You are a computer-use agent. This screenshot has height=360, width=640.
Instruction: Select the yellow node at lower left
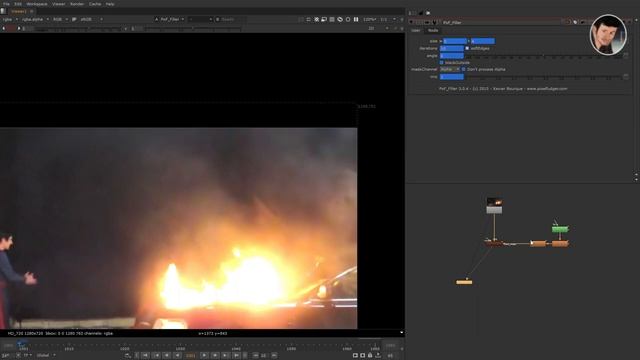tap(464, 282)
